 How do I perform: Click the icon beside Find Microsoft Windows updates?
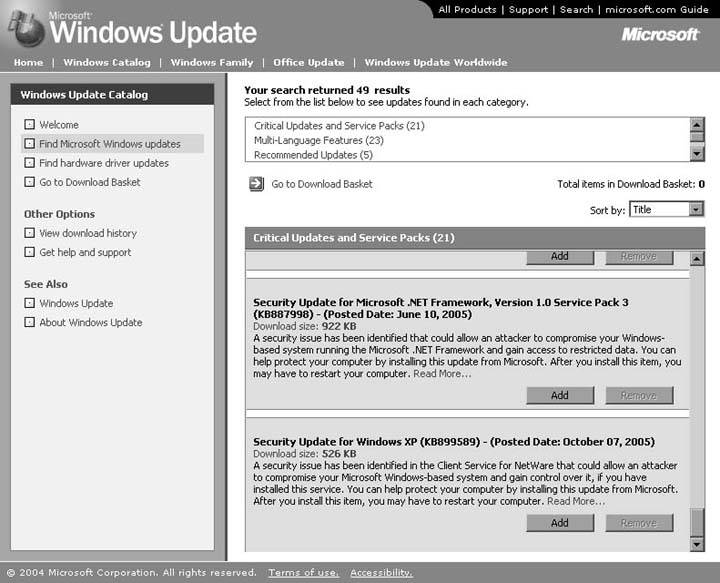tap(29, 144)
